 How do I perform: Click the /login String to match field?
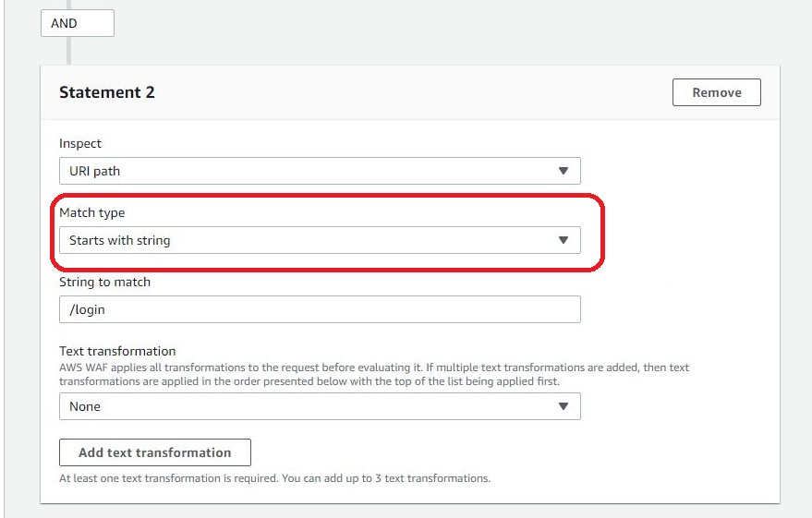click(x=319, y=309)
